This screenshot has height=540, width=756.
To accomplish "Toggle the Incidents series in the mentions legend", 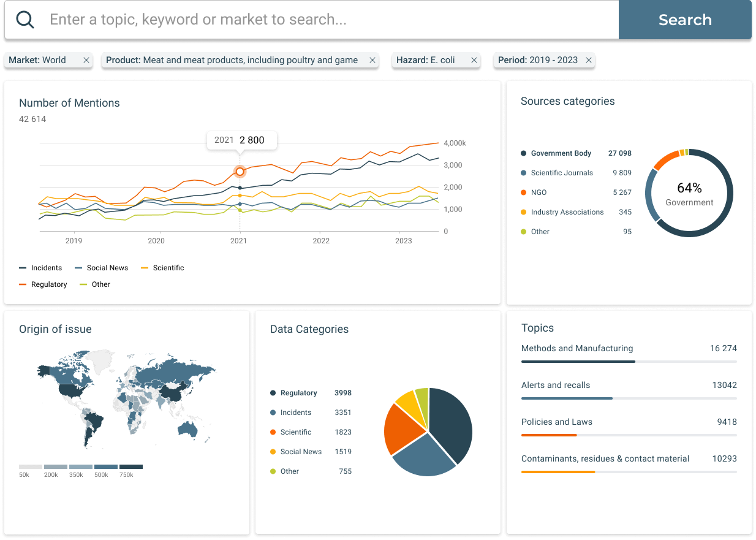I will coord(40,268).
